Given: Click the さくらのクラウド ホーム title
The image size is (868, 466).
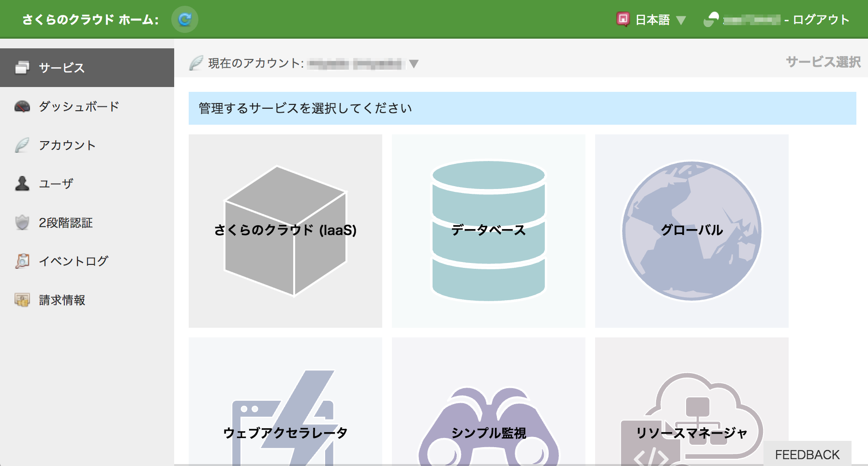Looking at the screenshot, I should (x=90, y=19).
